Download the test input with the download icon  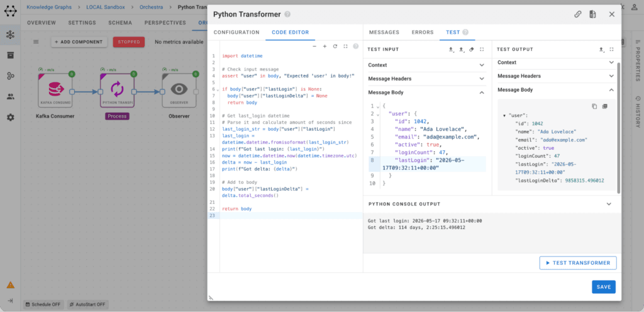[x=451, y=49]
